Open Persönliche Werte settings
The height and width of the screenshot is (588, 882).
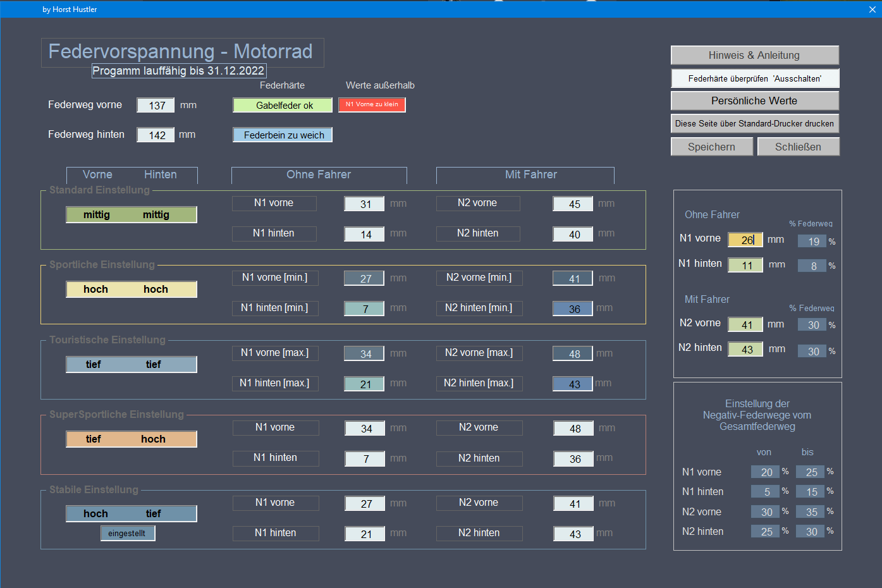[x=754, y=101]
